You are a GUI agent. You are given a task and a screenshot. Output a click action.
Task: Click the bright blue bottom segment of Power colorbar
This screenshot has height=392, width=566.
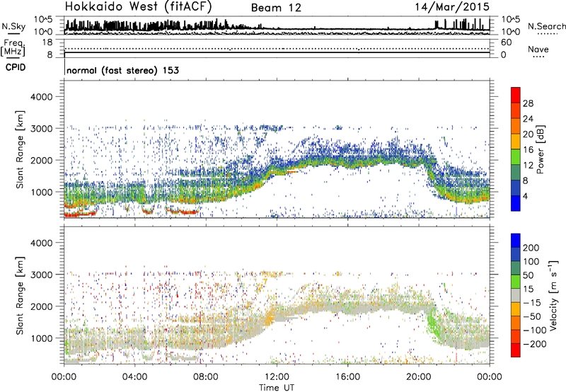tap(516, 203)
